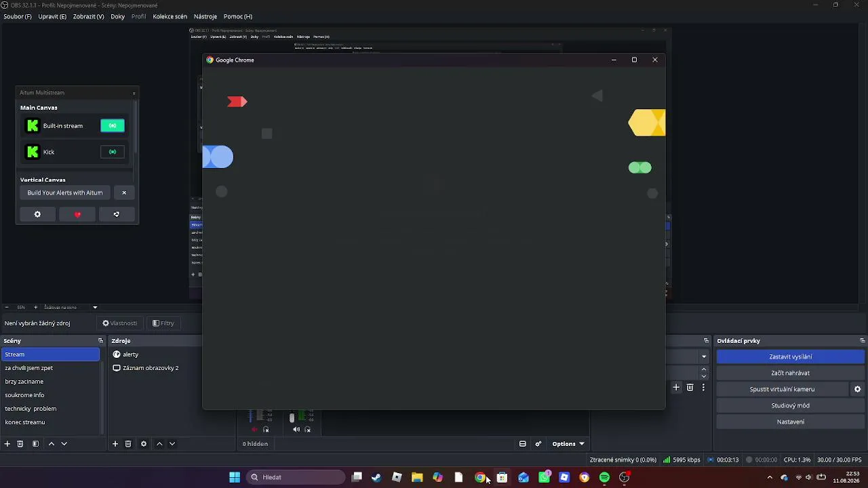The width and height of the screenshot is (868, 488).
Task: Select the 'za chvilli jsem zpet' scene
Action: (51, 368)
